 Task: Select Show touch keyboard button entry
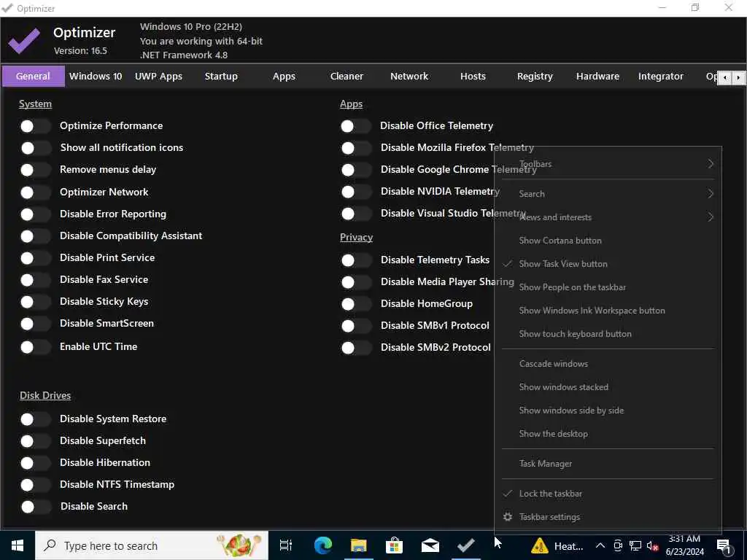608,334
